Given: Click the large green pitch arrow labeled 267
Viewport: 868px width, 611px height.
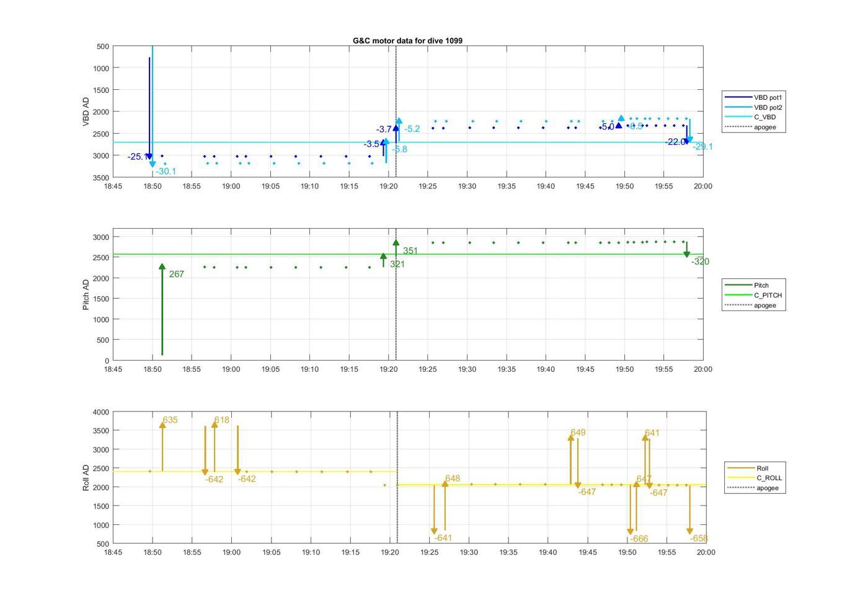Looking at the screenshot, I should pyautogui.click(x=162, y=310).
